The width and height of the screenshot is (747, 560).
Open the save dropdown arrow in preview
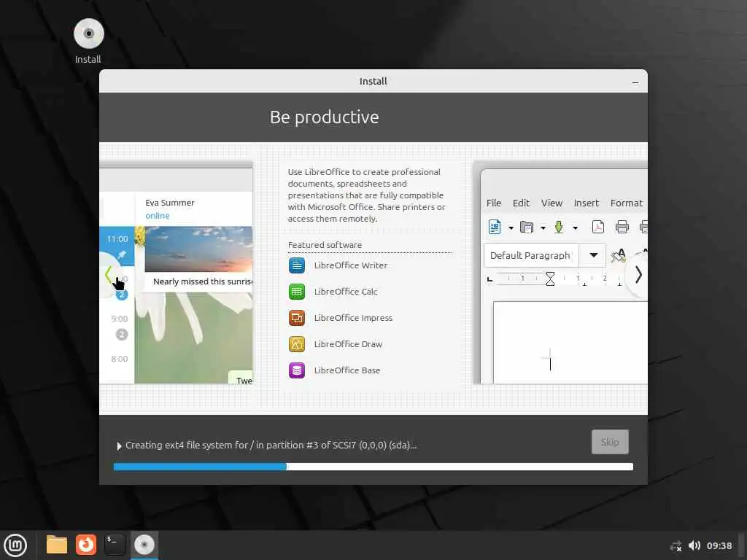tap(575, 228)
